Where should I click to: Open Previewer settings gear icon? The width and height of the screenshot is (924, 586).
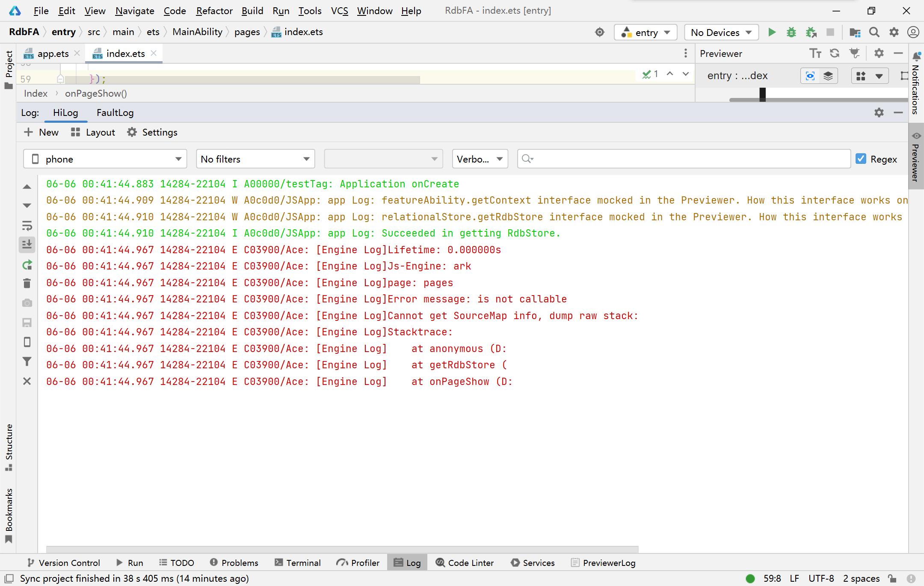coord(879,53)
